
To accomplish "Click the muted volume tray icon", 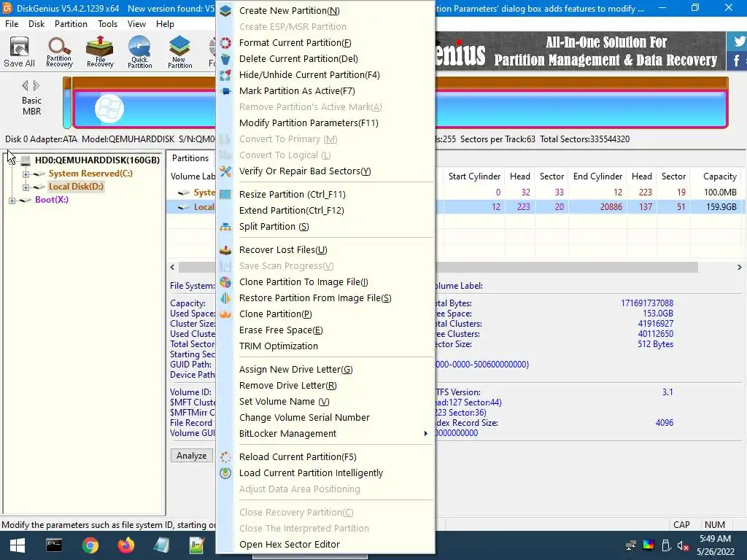I will pos(683,545).
